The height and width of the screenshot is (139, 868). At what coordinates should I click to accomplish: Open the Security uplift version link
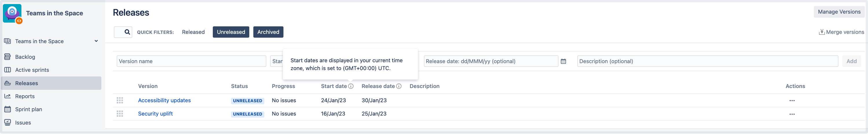coord(155,114)
